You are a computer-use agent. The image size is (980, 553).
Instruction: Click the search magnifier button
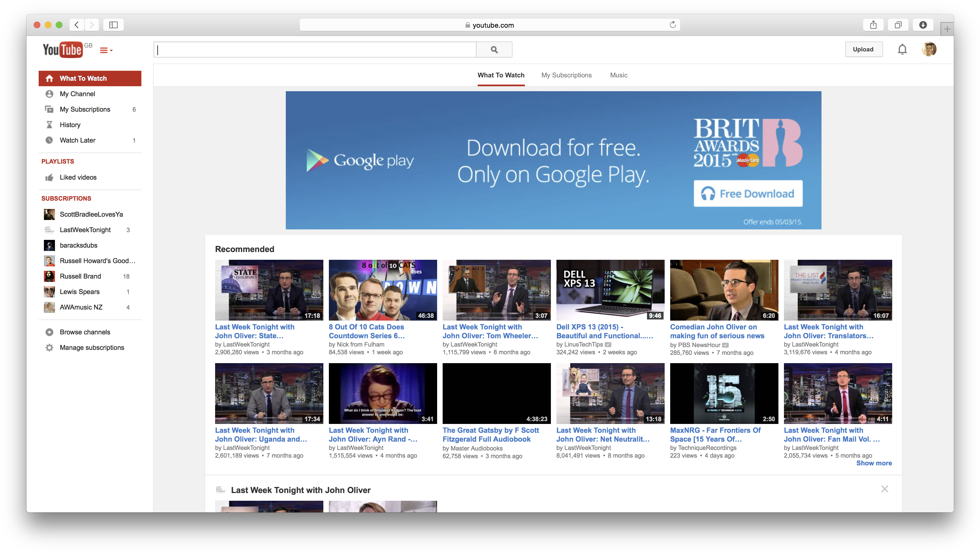[x=494, y=49]
